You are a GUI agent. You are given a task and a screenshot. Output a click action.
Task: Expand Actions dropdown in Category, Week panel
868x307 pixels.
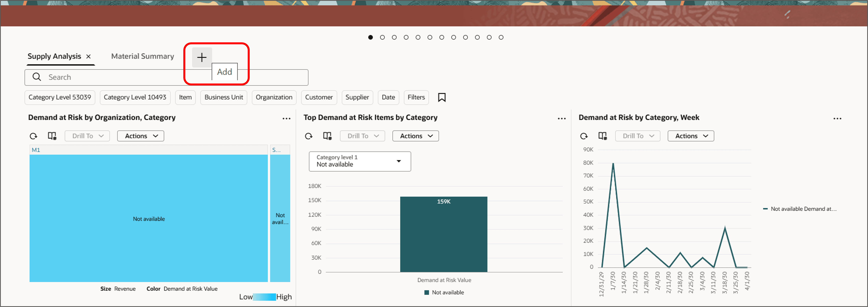[690, 136]
